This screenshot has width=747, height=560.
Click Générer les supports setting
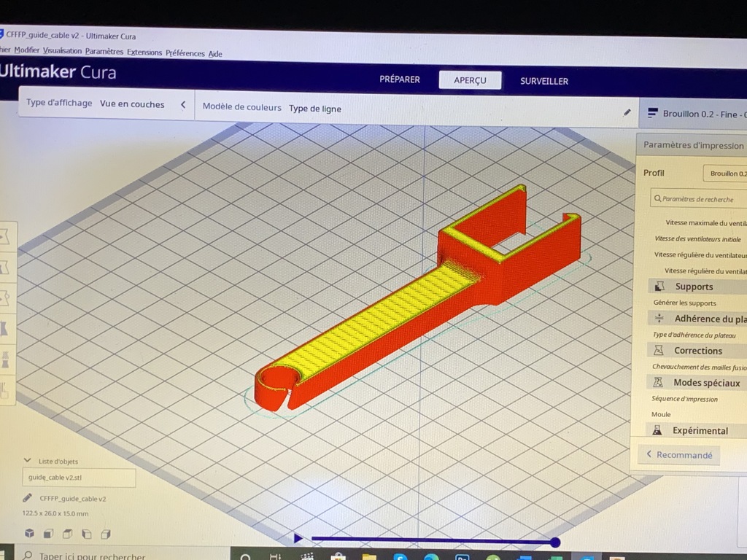(684, 303)
